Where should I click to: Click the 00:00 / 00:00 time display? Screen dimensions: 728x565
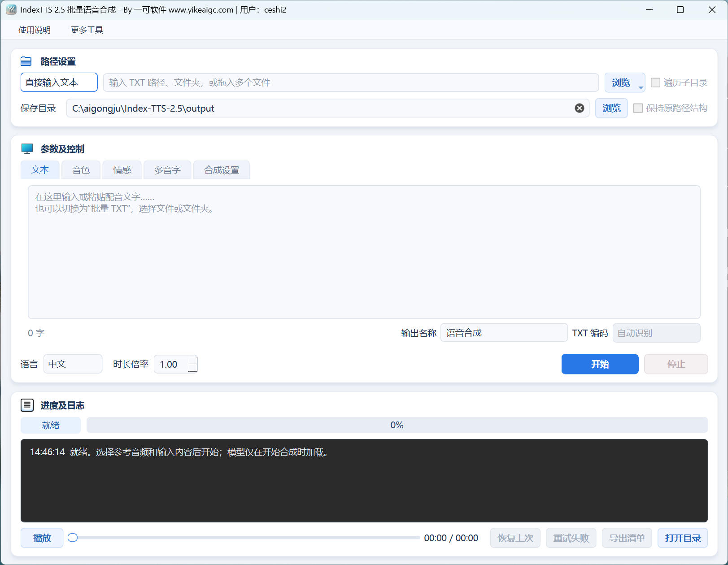pos(451,538)
